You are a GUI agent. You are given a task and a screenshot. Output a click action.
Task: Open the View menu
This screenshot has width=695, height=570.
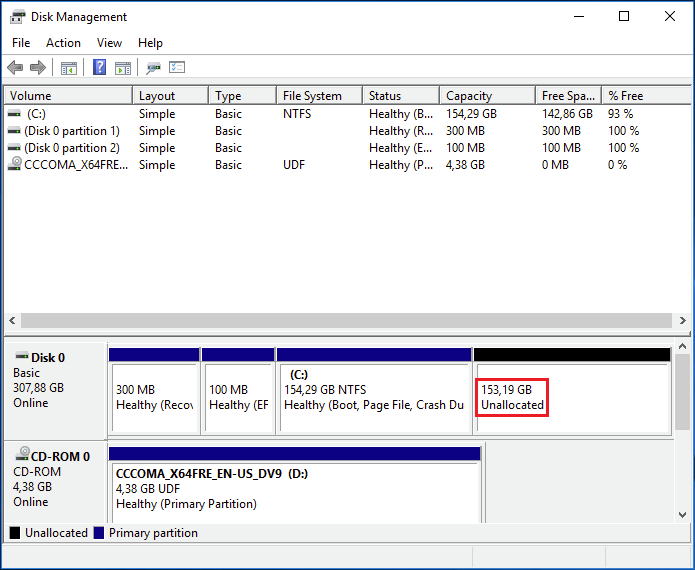109,43
